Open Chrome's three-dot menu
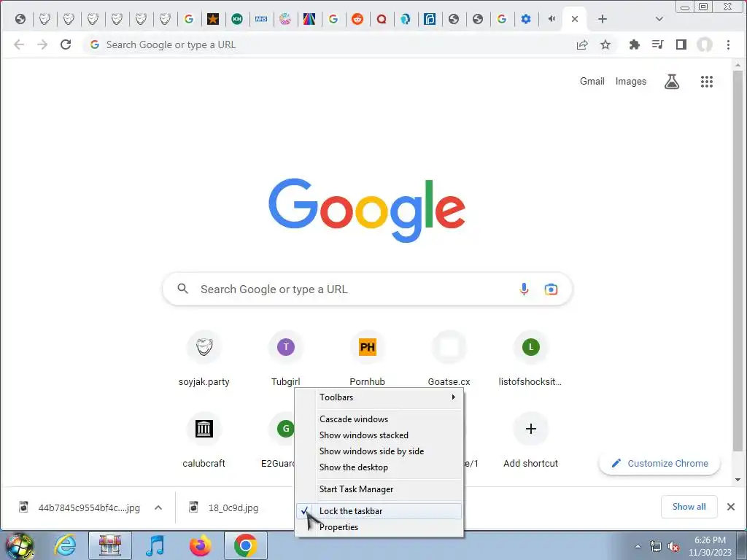Image resolution: width=747 pixels, height=560 pixels. [728, 44]
